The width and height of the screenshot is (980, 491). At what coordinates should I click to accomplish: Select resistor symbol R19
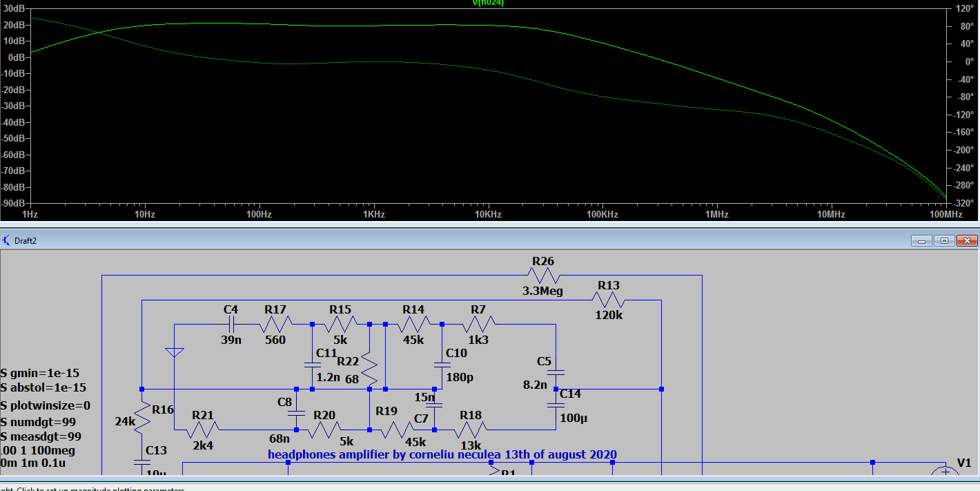click(x=397, y=430)
